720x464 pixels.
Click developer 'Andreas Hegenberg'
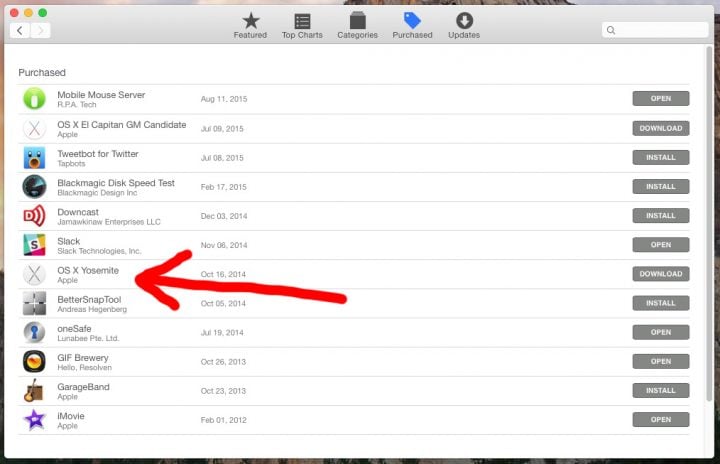92,310
